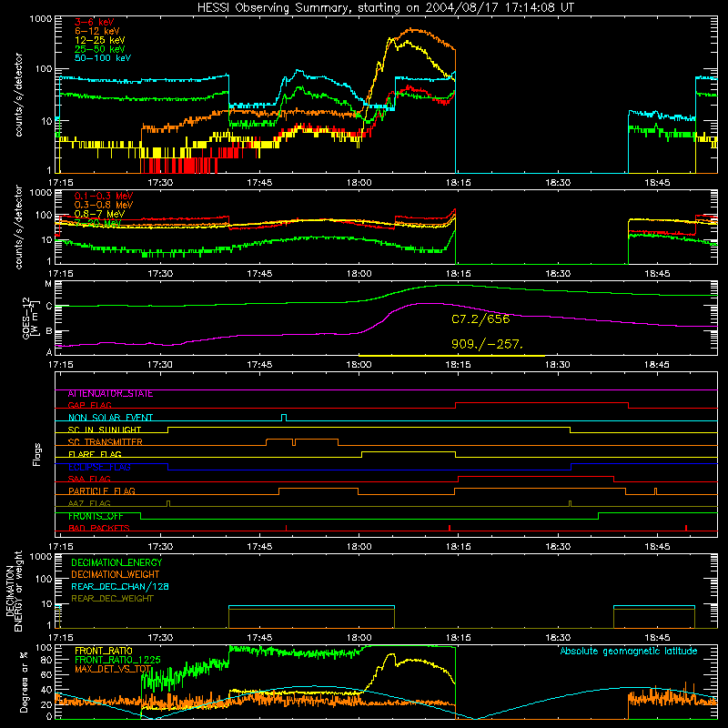Select the 25-50 keV legend label
The height and width of the screenshot is (728, 728).
[100, 49]
